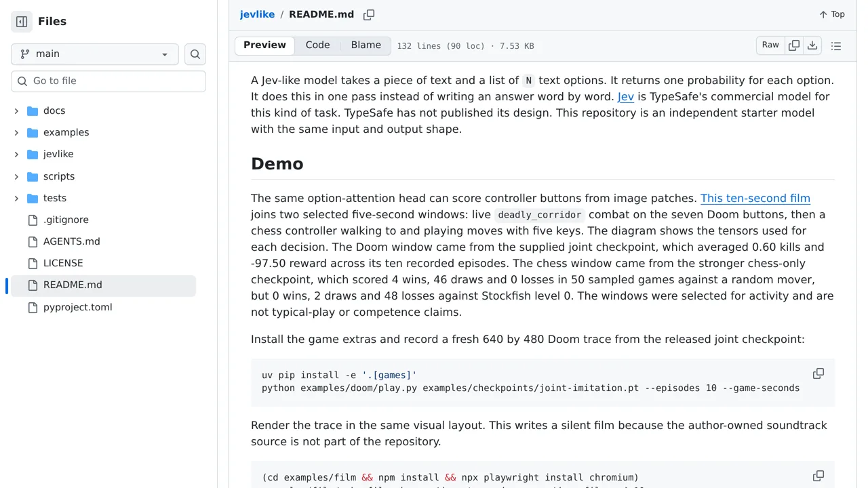Click the deadly_corridor inline code

[540, 215]
